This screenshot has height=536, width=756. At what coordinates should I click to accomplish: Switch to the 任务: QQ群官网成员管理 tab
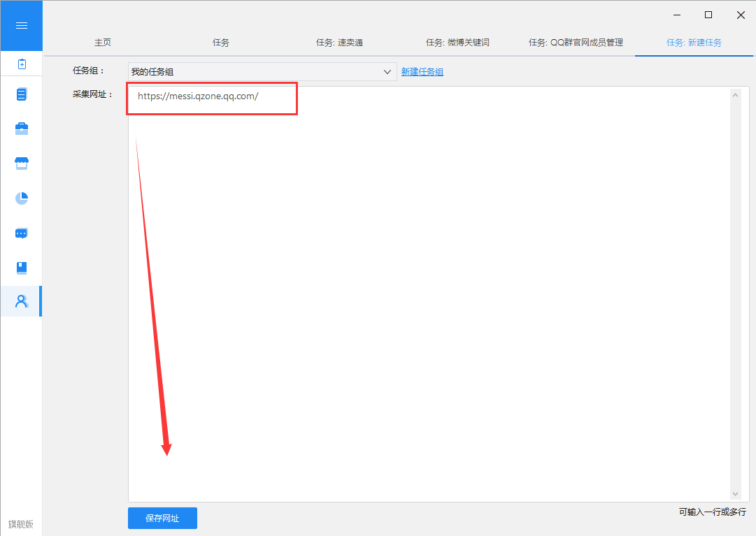click(x=576, y=43)
